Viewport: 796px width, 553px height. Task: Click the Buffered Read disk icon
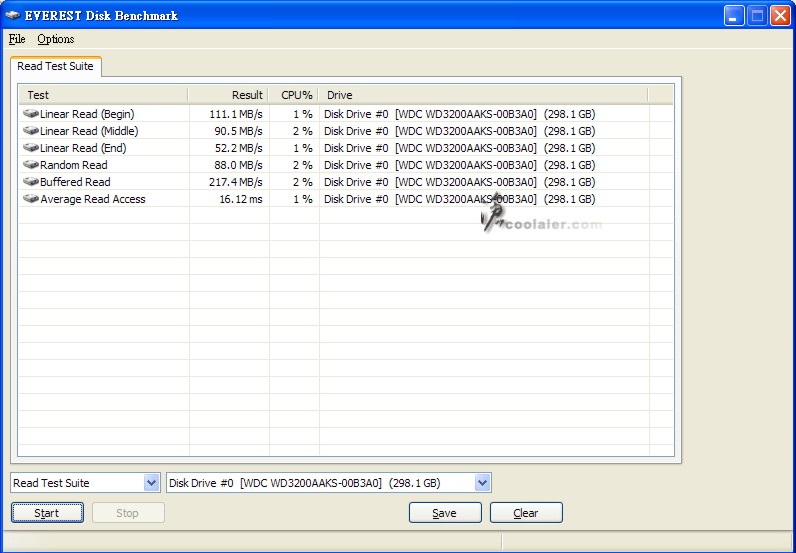[31, 181]
